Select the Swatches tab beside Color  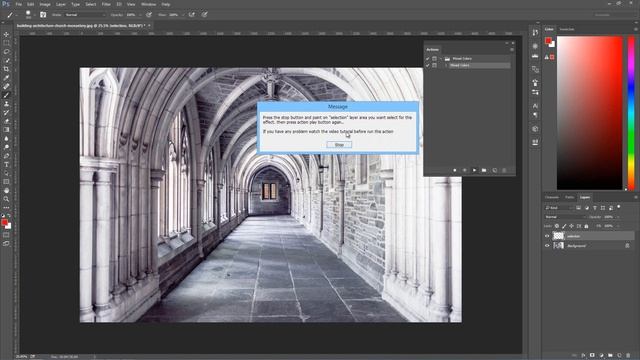(x=567, y=29)
